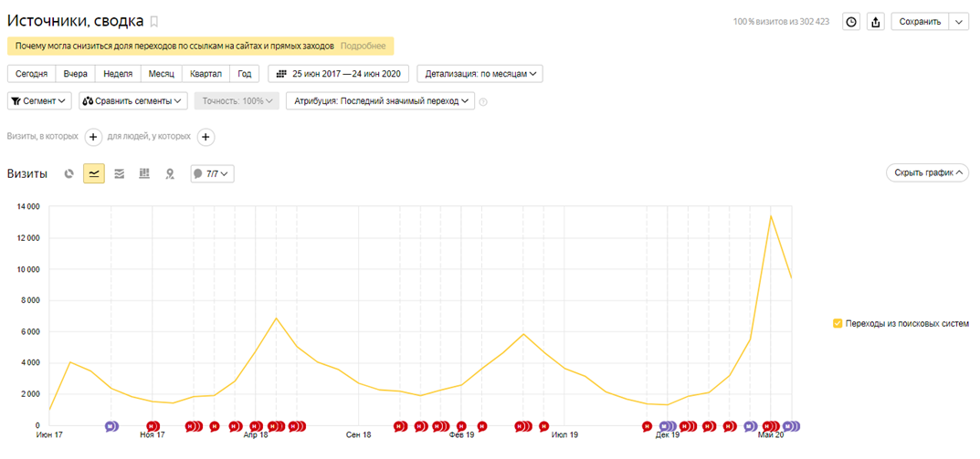Click the Визиты chart label
The width and height of the screenshot is (980, 459).
point(26,173)
